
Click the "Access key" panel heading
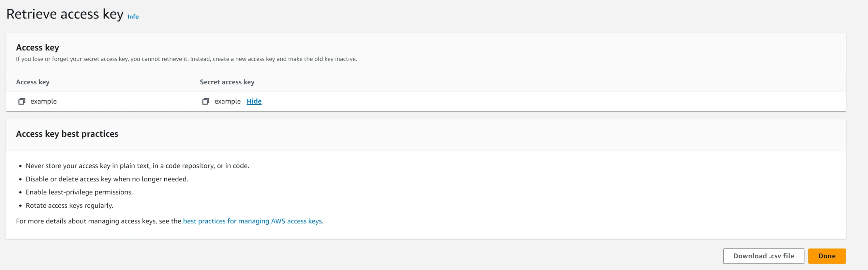click(x=37, y=48)
